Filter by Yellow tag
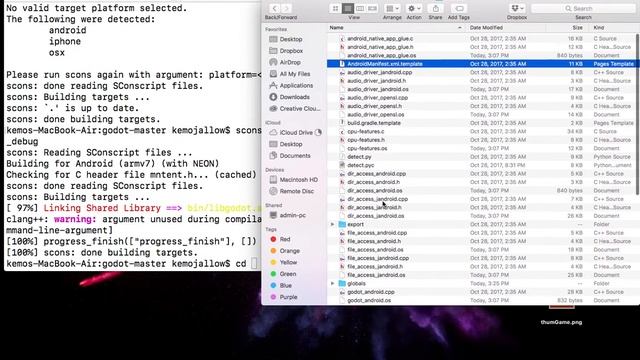This screenshot has height=360, width=640. coord(288,262)
